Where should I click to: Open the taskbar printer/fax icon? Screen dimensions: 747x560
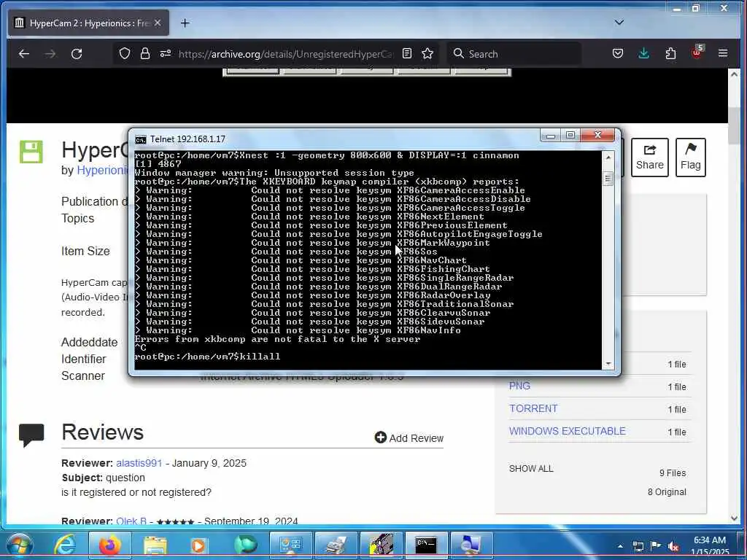tap(336, 545)
